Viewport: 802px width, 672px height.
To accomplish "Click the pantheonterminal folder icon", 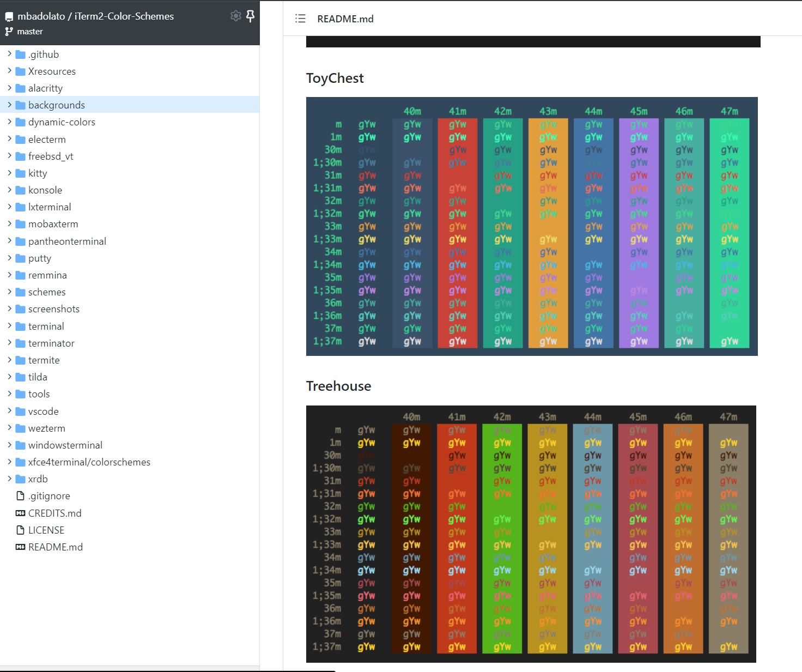I will (21, 241).
